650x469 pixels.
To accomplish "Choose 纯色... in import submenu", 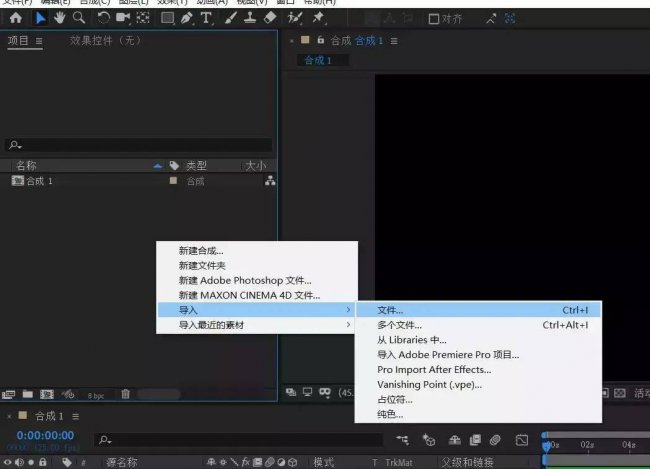I will [478, 414].
